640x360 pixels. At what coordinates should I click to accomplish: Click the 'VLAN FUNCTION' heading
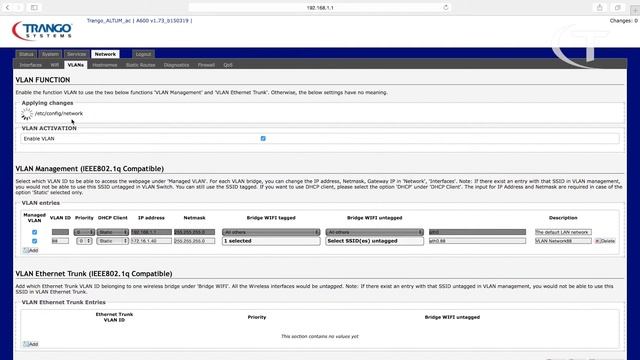43,80
